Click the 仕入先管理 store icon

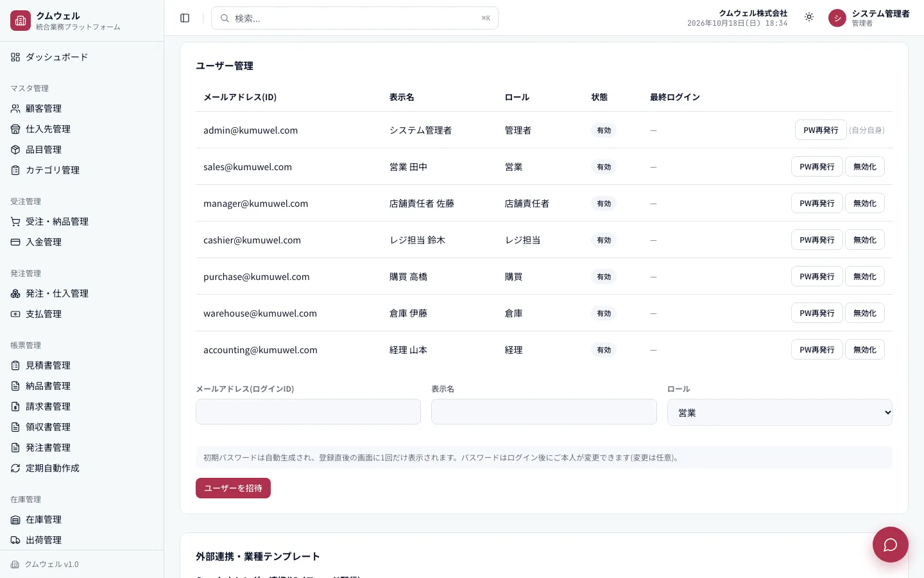[15, 129]
